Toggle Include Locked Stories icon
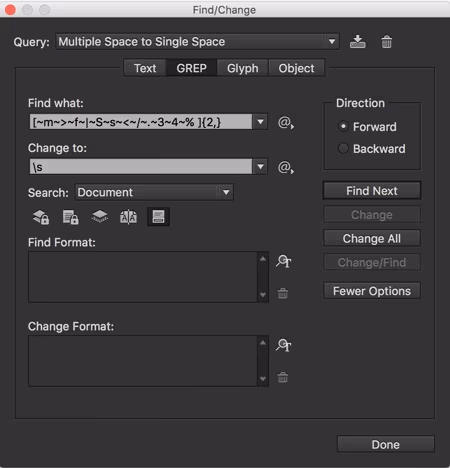450x468 pixels. point(71,217)
